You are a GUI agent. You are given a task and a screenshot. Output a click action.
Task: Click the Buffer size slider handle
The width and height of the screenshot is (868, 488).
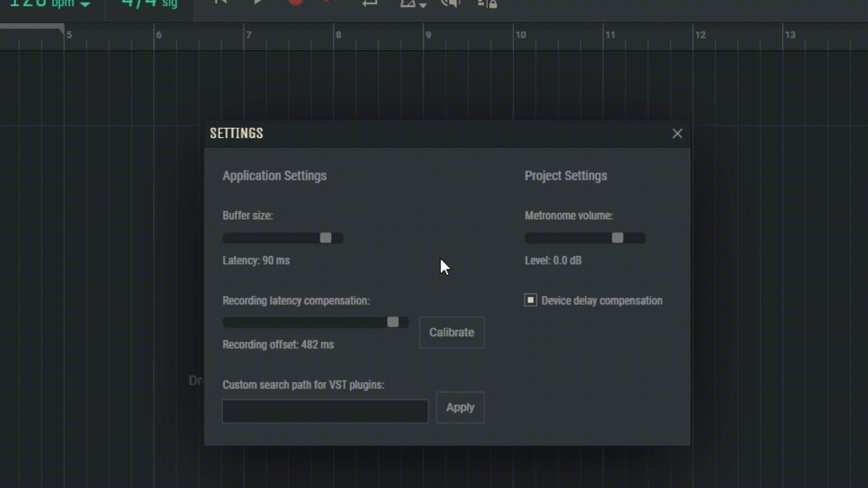325,238
